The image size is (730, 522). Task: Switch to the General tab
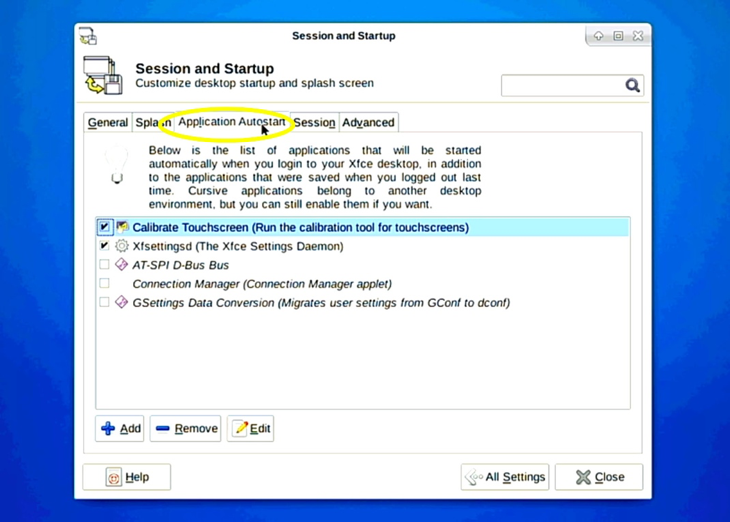[x=107, y=122]
